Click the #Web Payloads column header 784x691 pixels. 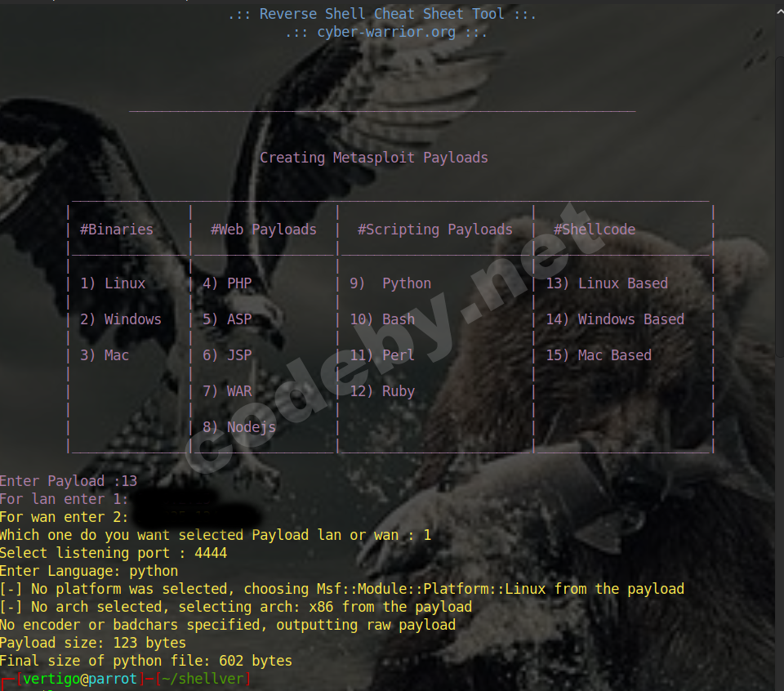[x=264, y=230]
